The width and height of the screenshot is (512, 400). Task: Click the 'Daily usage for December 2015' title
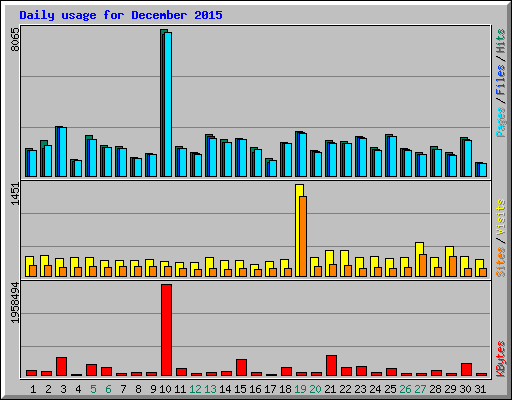(x=121, y=15)
